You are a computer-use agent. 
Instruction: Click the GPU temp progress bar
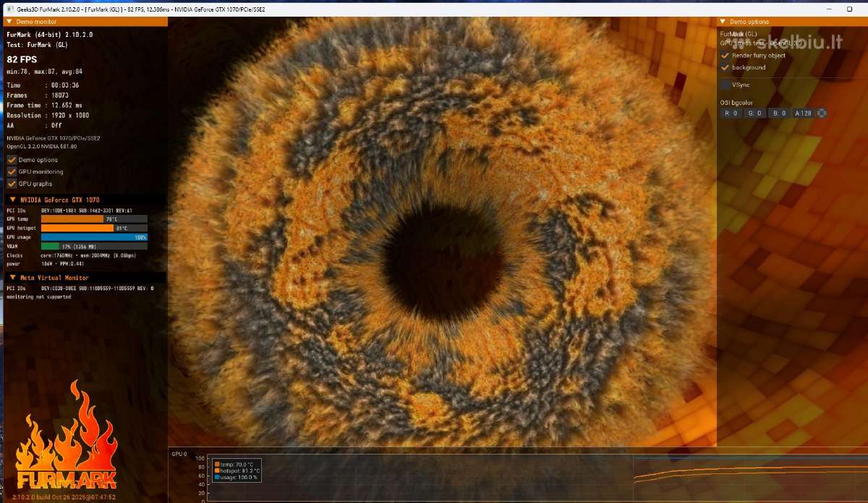click(94, 219)
